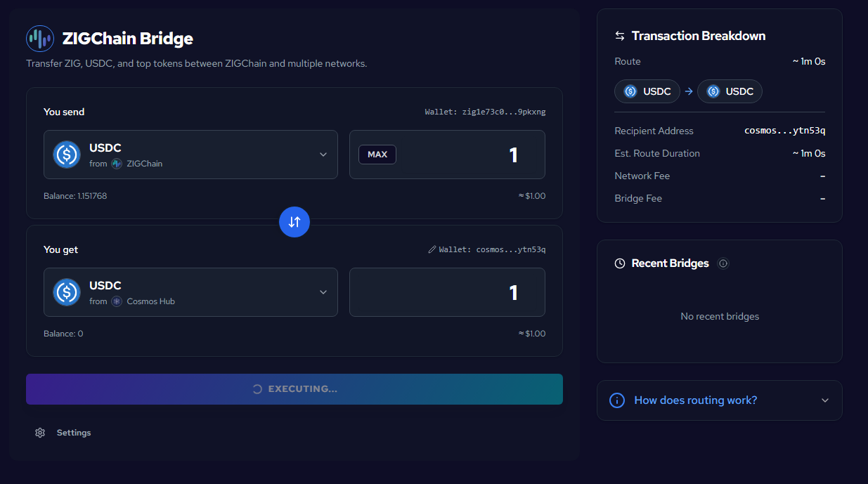Click the receive amount field
Screen dimensions: 868x484
(x=447, y=292)
